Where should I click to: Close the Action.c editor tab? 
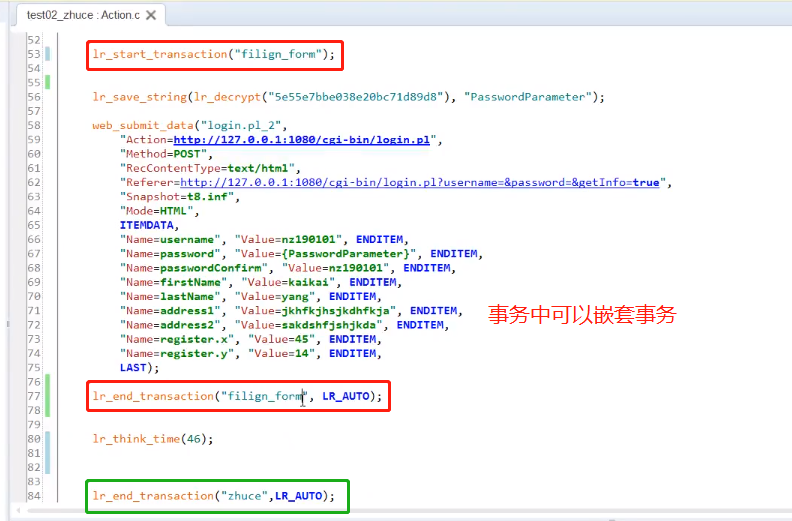(151, 15)
